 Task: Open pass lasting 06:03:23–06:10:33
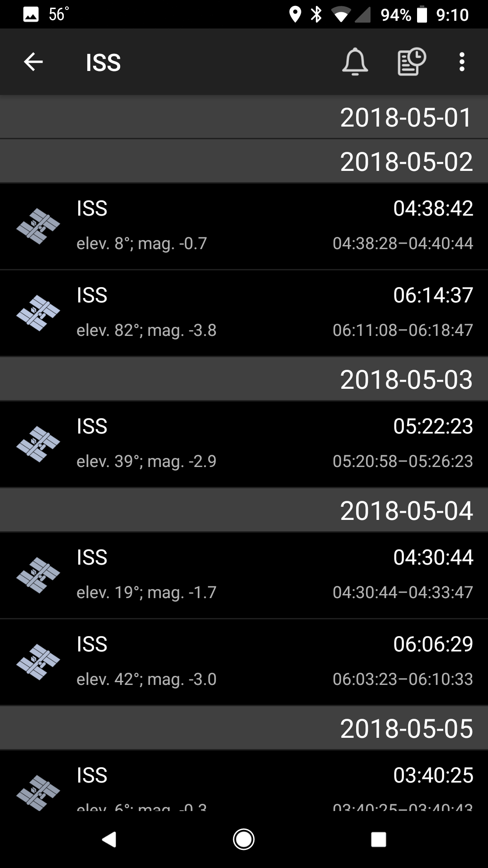(403, 679)
